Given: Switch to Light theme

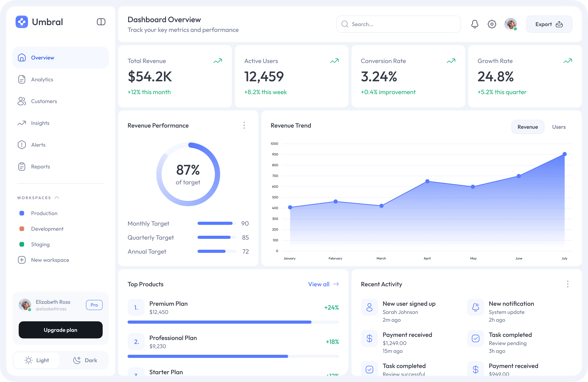Looking at the screenshot, I should click(x=37, y=360).
